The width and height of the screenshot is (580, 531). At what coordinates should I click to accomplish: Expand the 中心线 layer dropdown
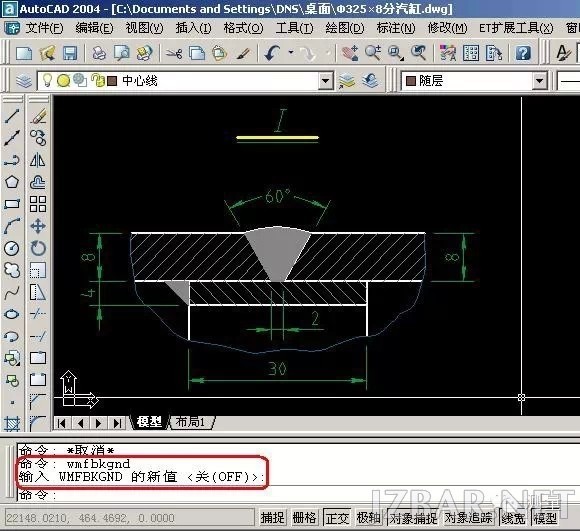click(326, 81)
